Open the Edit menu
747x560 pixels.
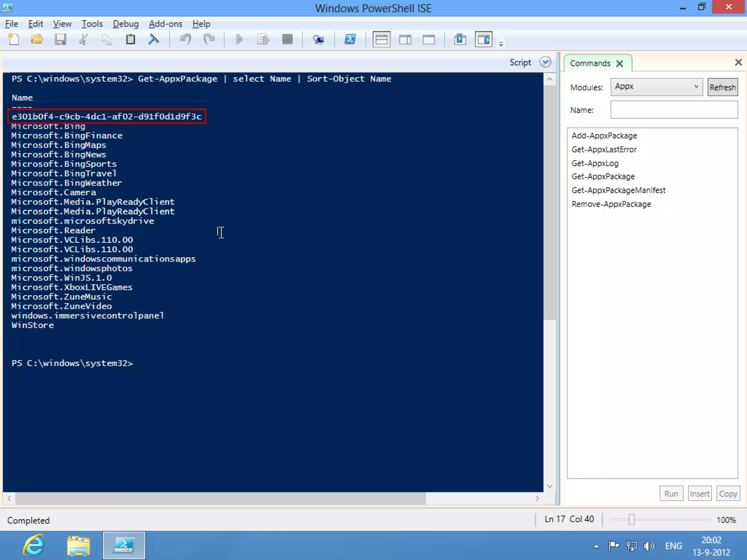35,24
